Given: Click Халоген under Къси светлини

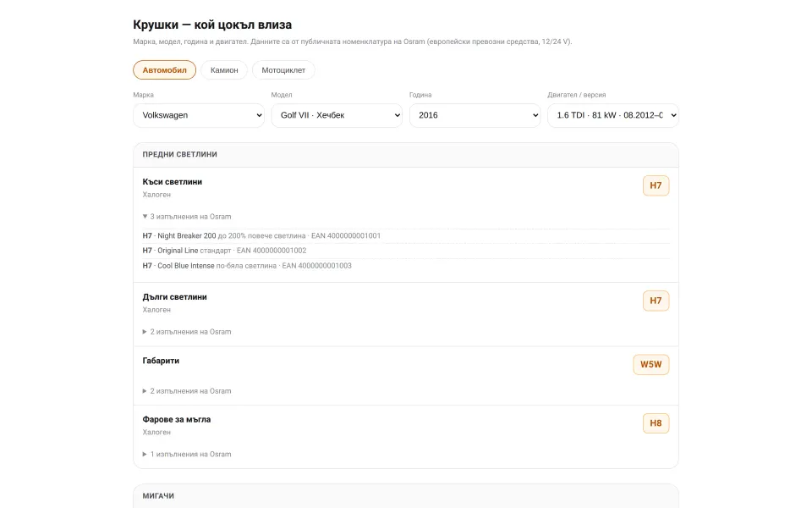Looking at the screenshot, I should tap(156, 195).
